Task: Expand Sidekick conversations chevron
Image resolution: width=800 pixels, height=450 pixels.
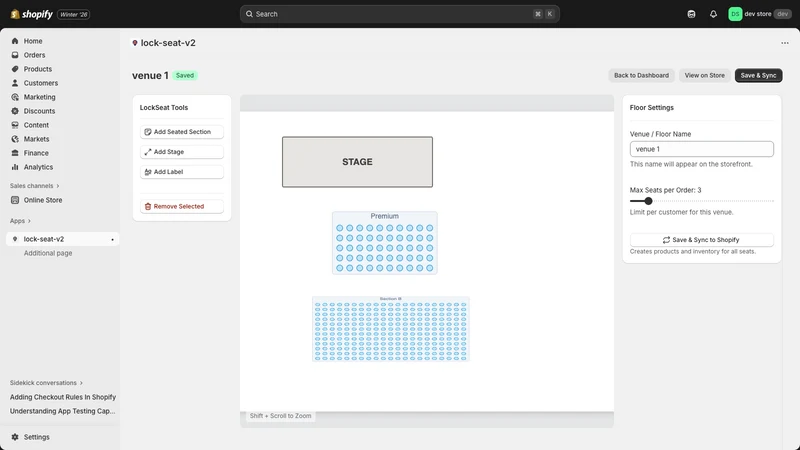Action: (81, 383)
